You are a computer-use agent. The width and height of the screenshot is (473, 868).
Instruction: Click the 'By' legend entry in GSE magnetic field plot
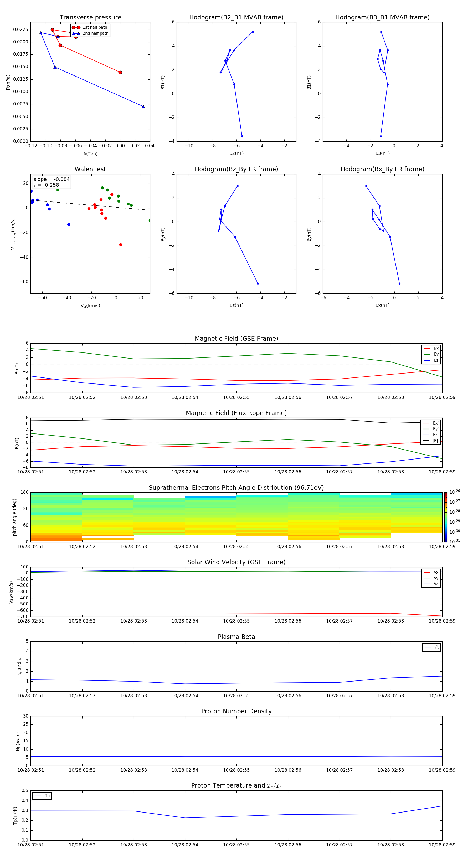click(x=431, y=354)
